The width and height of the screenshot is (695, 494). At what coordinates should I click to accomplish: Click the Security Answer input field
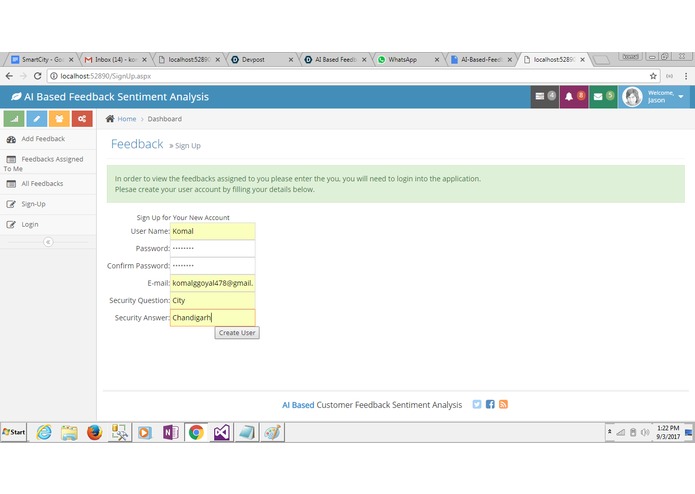(x=212, y=318)
